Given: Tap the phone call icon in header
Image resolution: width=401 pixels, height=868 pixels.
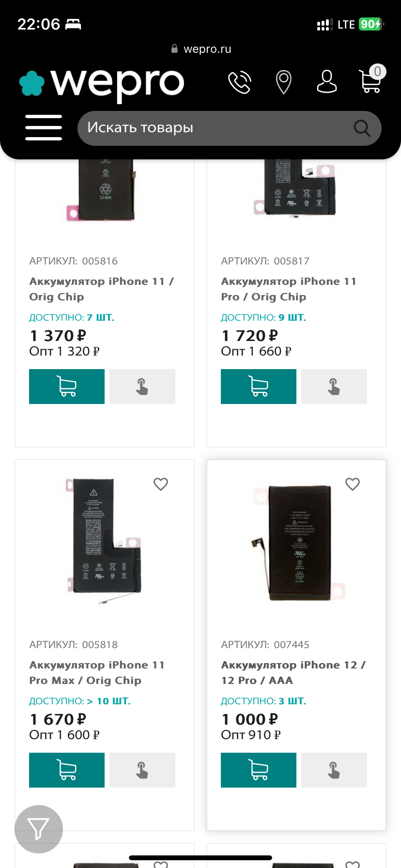Looking at the screenshot, I should (x=240, y=82).
